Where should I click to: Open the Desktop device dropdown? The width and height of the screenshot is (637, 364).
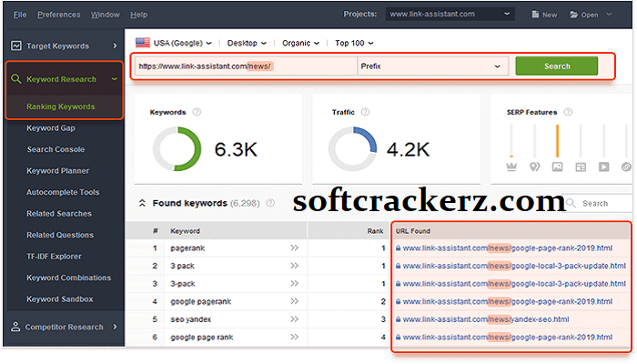tap(247, 43)
